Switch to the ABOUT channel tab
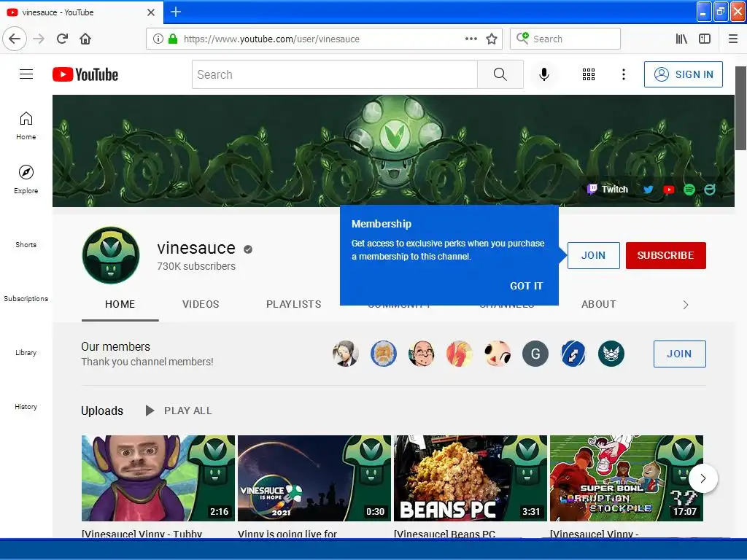The height and width of the screenshot is (560, 747). [x=598, y=304]
